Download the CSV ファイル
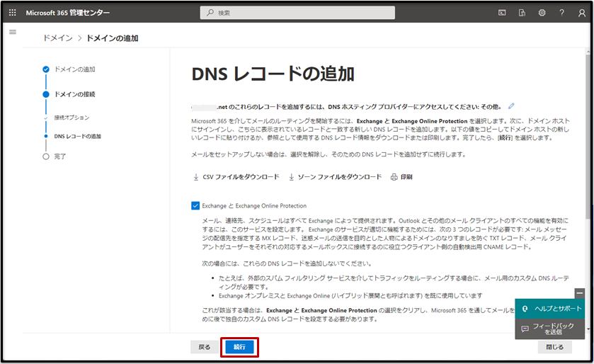 coord(236,177)
